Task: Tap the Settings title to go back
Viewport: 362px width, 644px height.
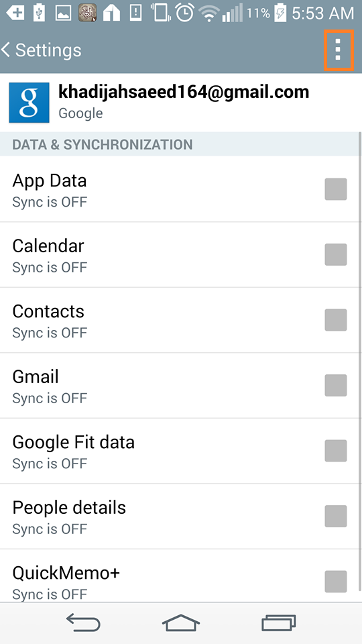Action: click(x=48, y=50)
